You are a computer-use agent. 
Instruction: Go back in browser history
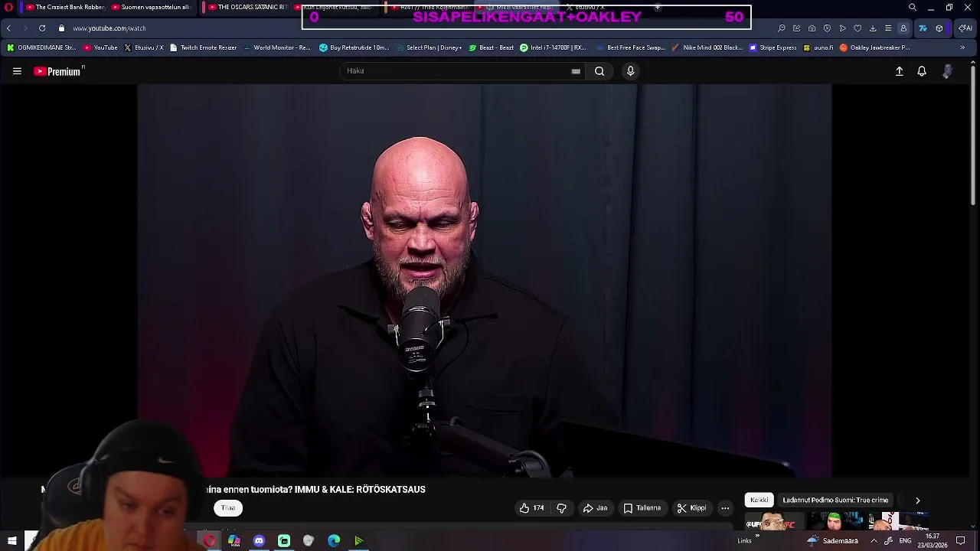pos(8,28)
